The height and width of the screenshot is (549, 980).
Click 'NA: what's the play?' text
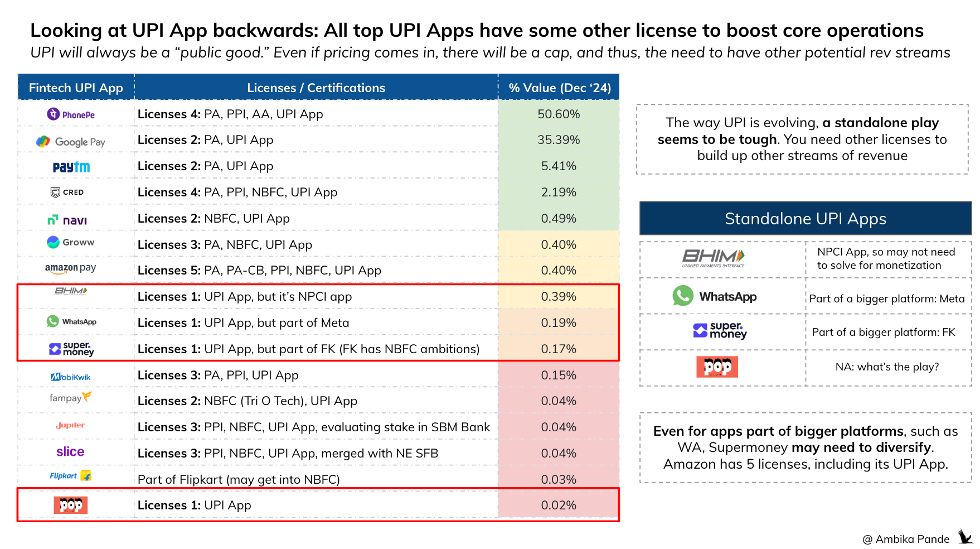[887, 367]
